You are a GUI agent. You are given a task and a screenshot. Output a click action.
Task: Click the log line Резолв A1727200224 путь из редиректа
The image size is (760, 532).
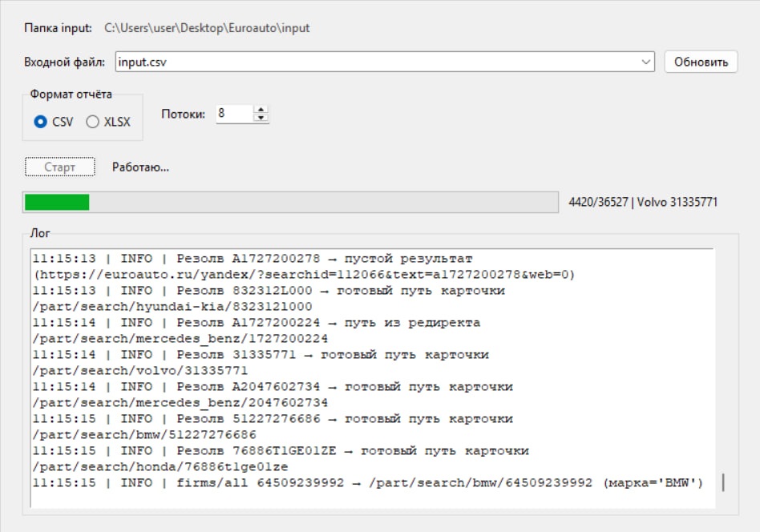[257, 323]
